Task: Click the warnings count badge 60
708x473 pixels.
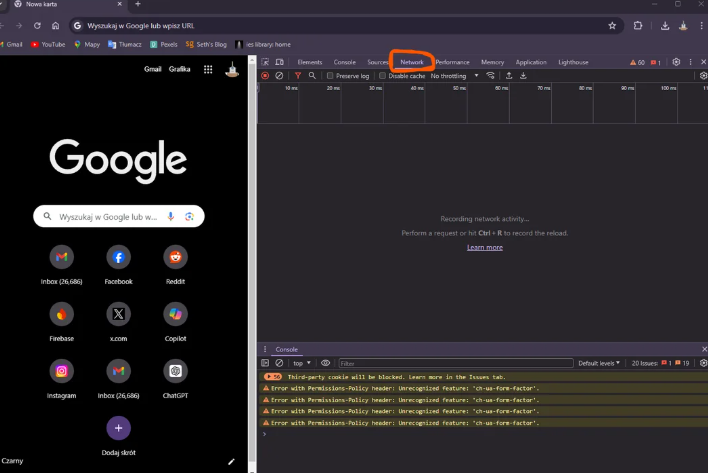Action: pos(637,62)
